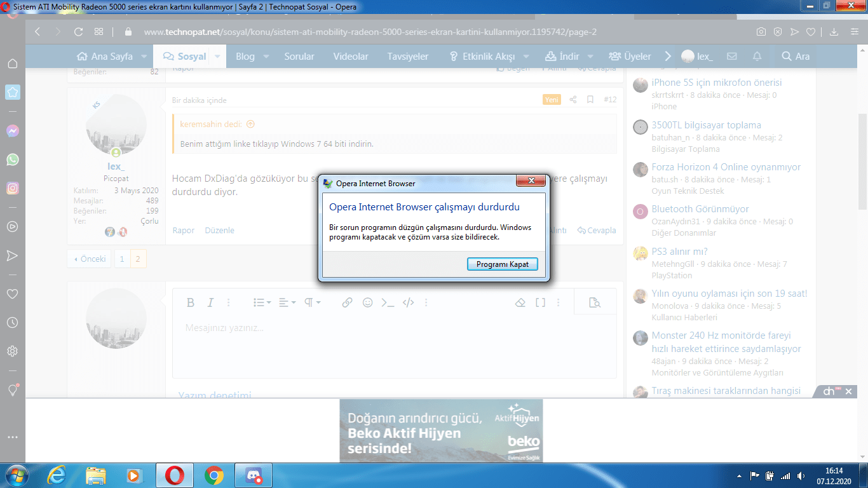Close the Beko advertisement banner
The image size is (868, 488).
coord(848,391)
